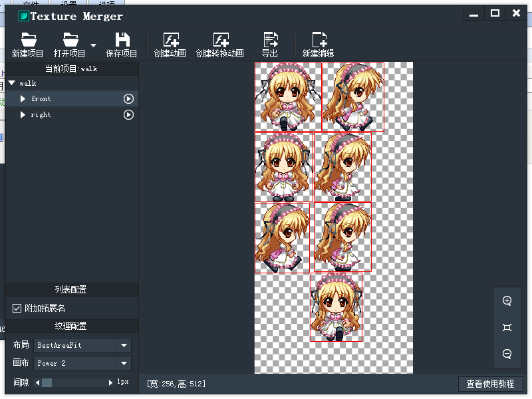
Task: Zoom out of the canvas
Action: click(507, 354)
